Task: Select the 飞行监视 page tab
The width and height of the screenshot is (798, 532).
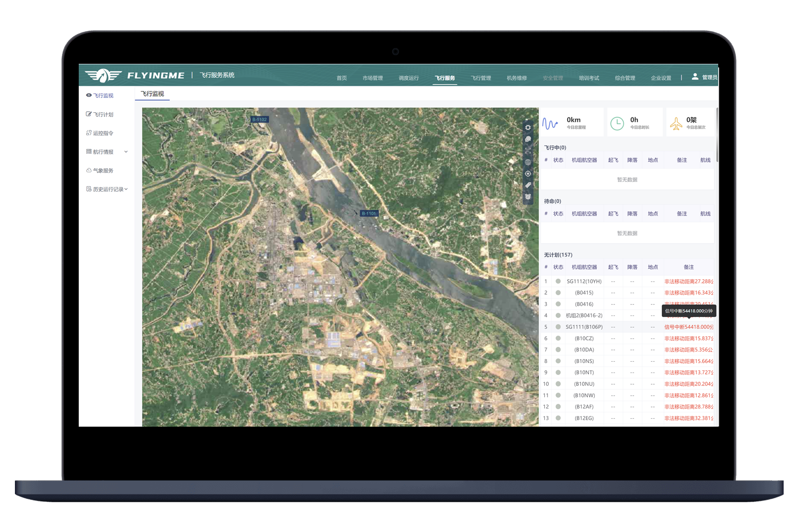Action: pos(152,94)
